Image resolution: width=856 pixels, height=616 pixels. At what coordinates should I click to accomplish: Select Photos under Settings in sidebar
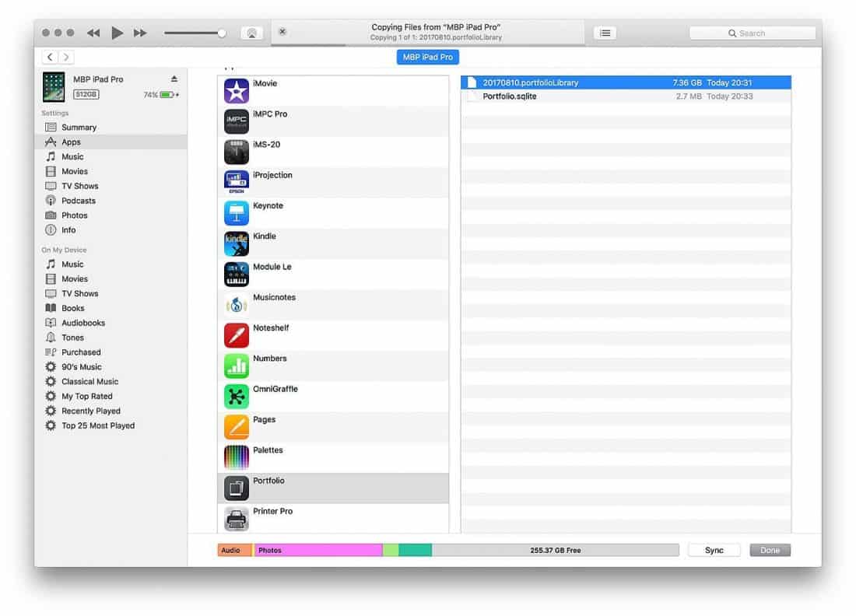pyautogui.click(x=75, y=215)
